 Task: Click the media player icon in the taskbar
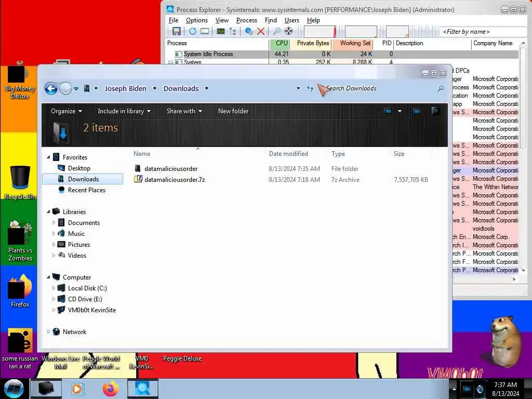point(77,389)
